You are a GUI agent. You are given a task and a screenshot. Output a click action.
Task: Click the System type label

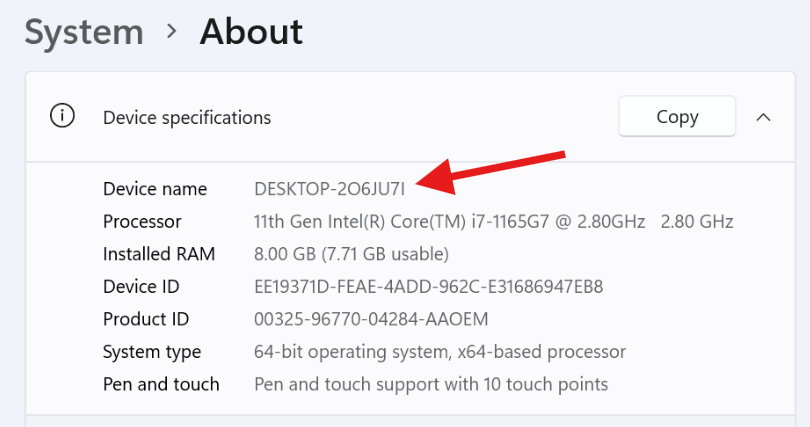(x=152, y=352)
